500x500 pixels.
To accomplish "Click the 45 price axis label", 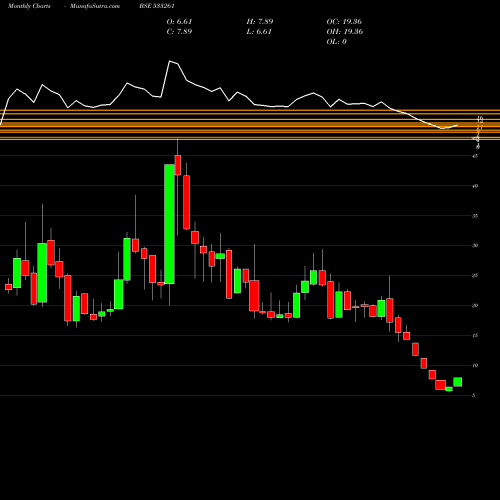I will [x=475, y=156].
